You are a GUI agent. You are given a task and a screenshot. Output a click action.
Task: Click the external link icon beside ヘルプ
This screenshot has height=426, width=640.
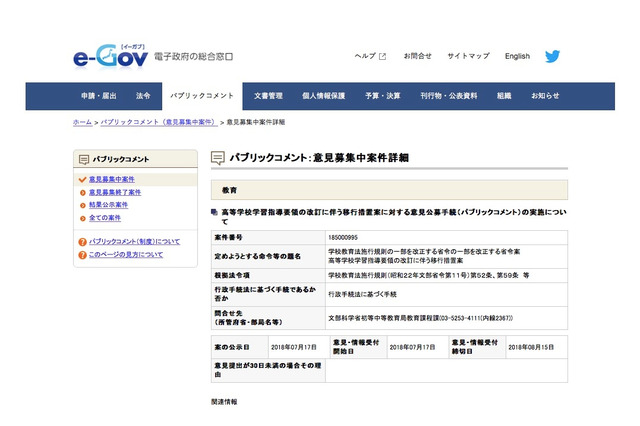point(382,56)
